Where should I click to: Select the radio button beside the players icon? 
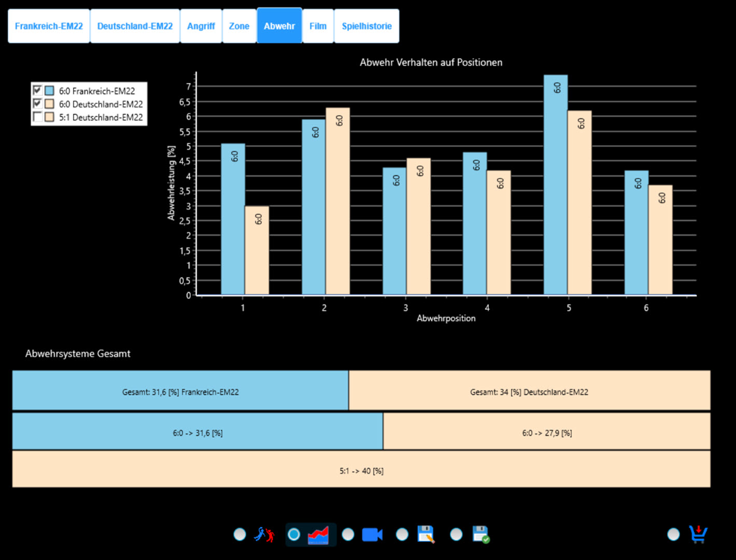pyautogui.click(x=239, y=535)
